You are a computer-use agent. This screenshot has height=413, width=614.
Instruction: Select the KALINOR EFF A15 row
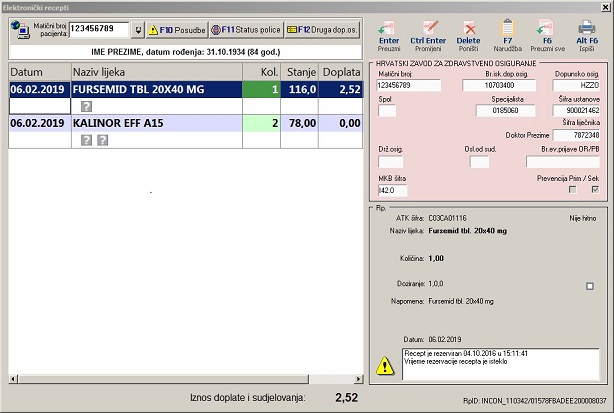click(x=186, y=123)
